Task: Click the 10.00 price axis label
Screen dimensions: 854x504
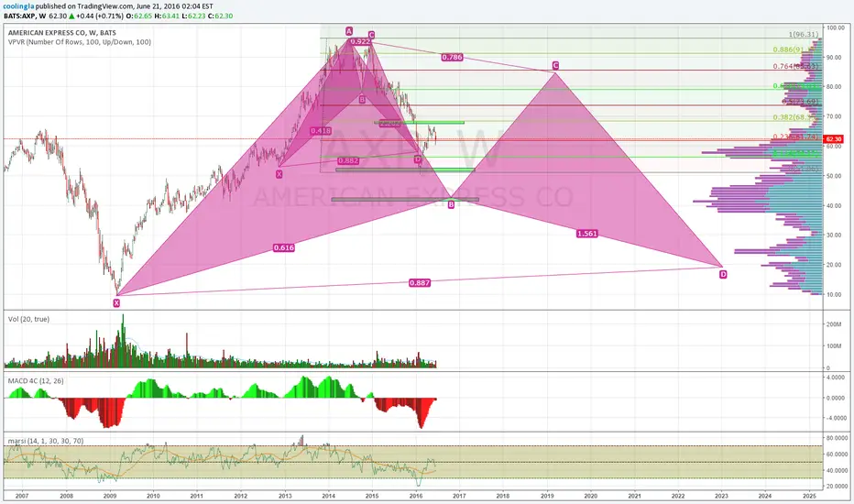Action: [834, 295]
